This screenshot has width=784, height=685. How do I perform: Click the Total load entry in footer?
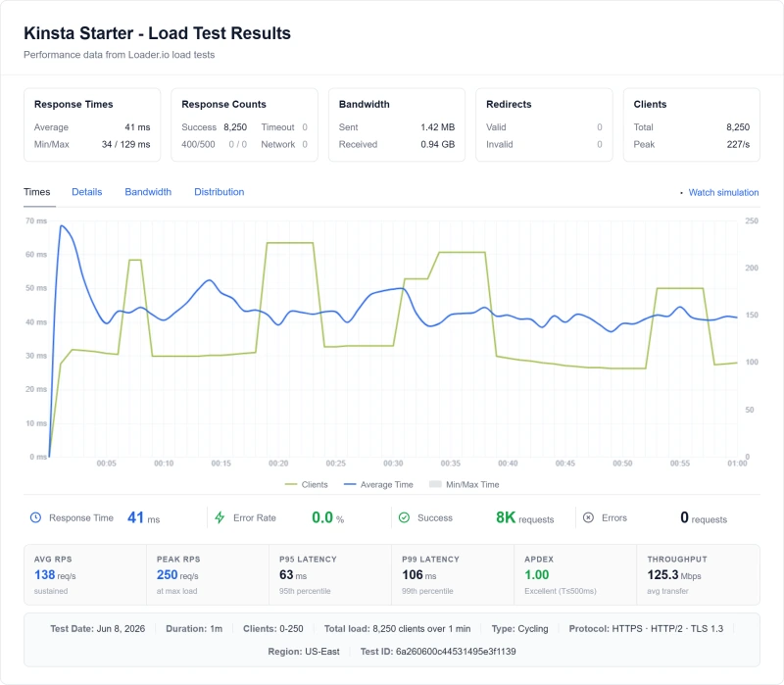tap(397, 628)
